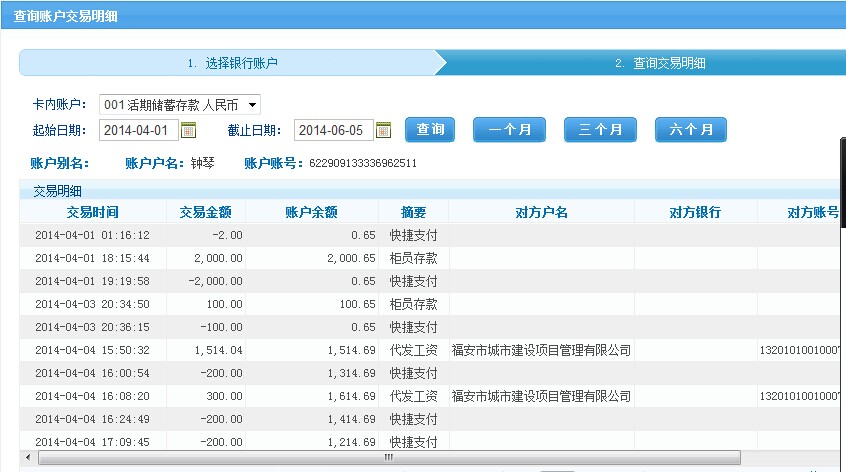Pick the 六个月 quick range button
The image size is (846, 472).
coord(690,130)
